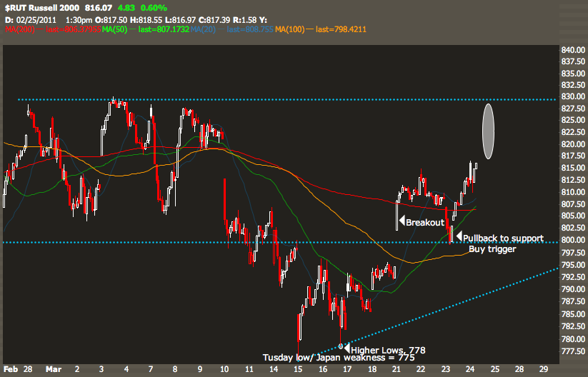
Task: Click the 840.00 price axis label
Action: (573, 50)
